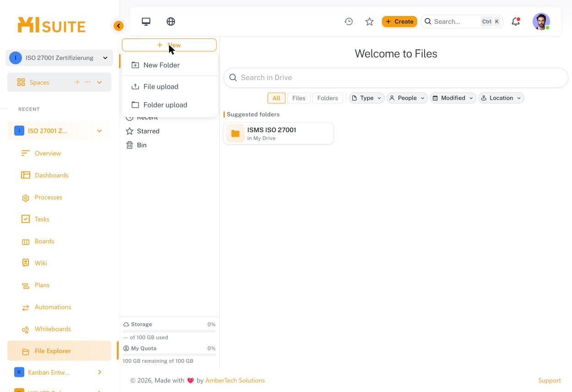Open notifications bell icon
The height and width of the screenshot is (392, 572).
click(x=516, y=21)
